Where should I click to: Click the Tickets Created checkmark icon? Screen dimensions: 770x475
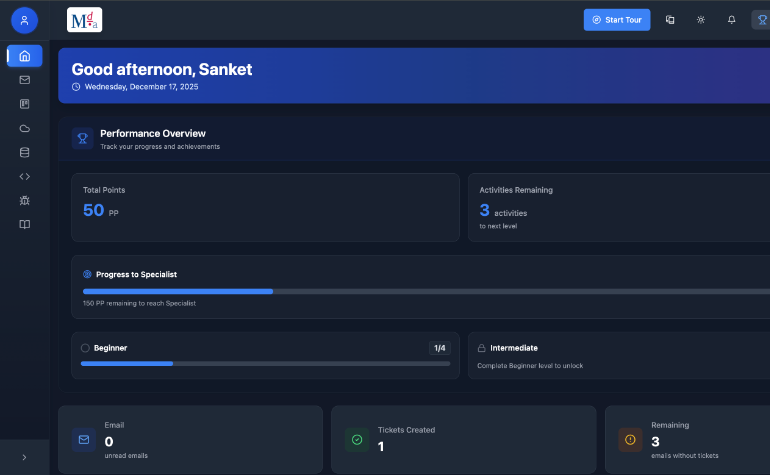357,440
